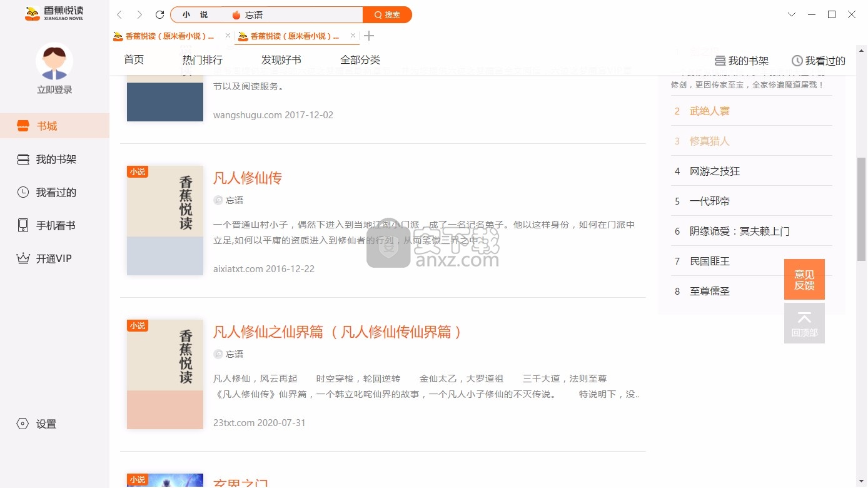Click the forward navigation arrow icon
Image resolution: width=868 pixels, height=488 pixels.
[x=139, y=14]
